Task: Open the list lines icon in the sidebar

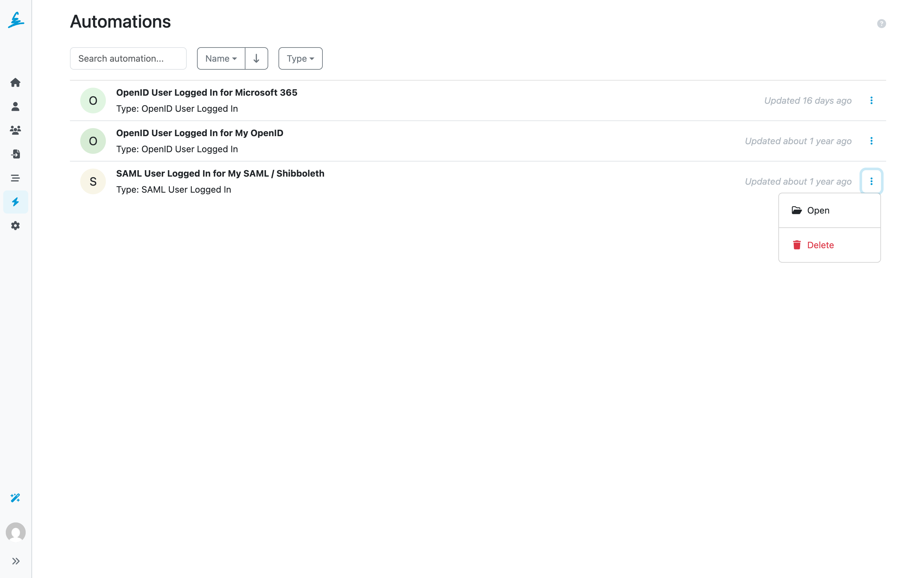Action: pyautogui.click(x=15, y=178)
